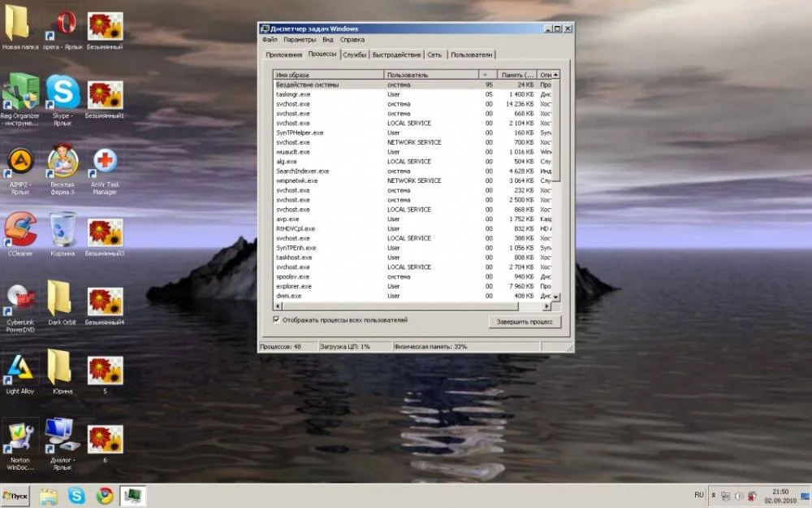Expand hidden system tray icons arrow
The width and height of the screenshot is (812, 508).
pyautogui.click(x=714, y=495)
